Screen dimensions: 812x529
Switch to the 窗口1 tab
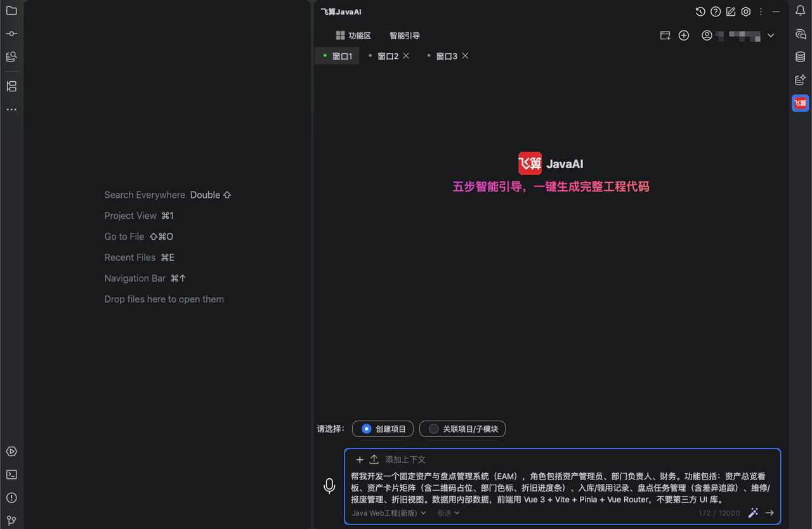[x=337, y=56]
